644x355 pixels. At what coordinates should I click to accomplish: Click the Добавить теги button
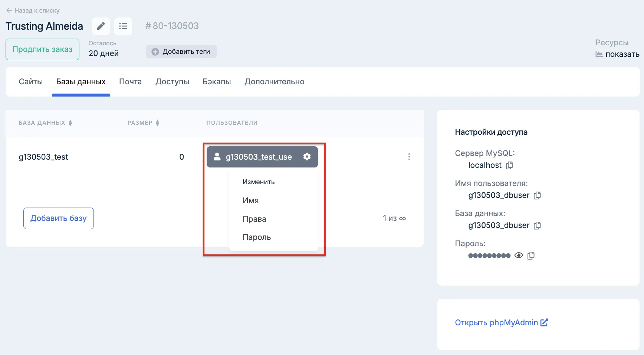[x=181, y=52]
